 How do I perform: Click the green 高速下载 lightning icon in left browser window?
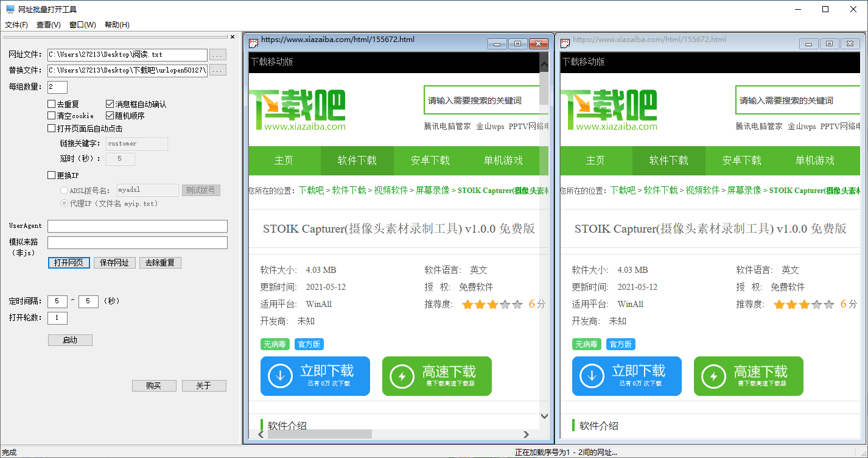coord(402,376)
